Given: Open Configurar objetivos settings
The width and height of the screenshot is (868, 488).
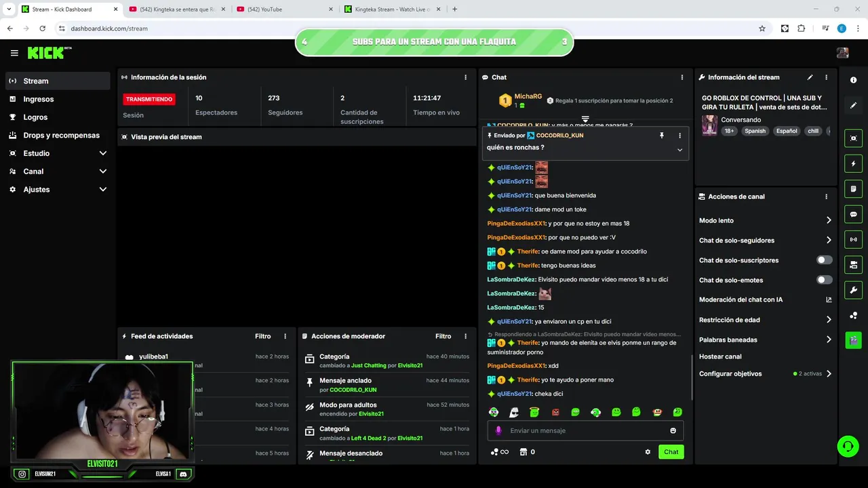Looking at the screenshot, I should point(766,373).
